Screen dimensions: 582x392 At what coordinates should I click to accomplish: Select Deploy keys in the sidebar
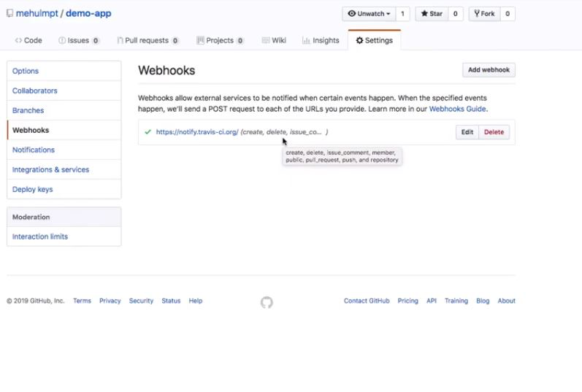tap(33, 189)
